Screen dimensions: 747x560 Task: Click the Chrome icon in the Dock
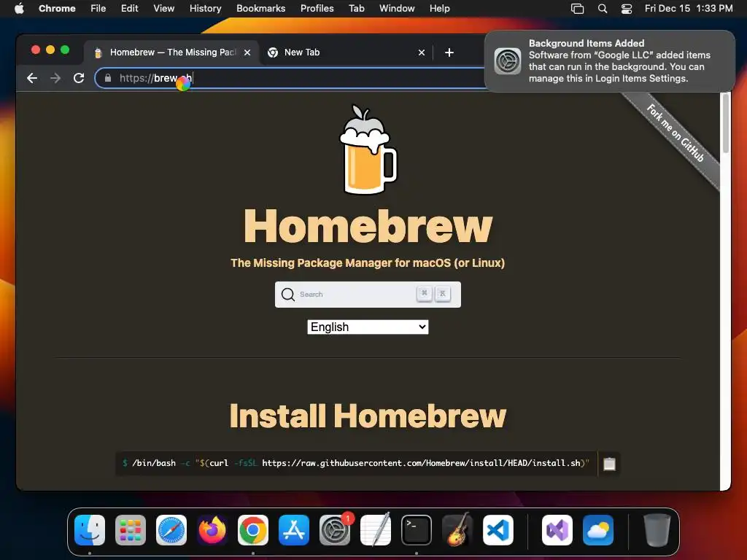click(253, 530)
